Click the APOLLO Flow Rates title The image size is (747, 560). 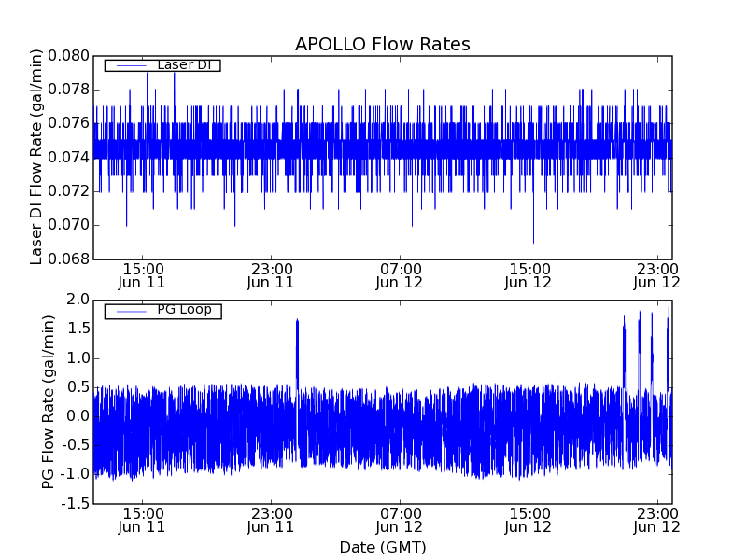click(383, 44)
